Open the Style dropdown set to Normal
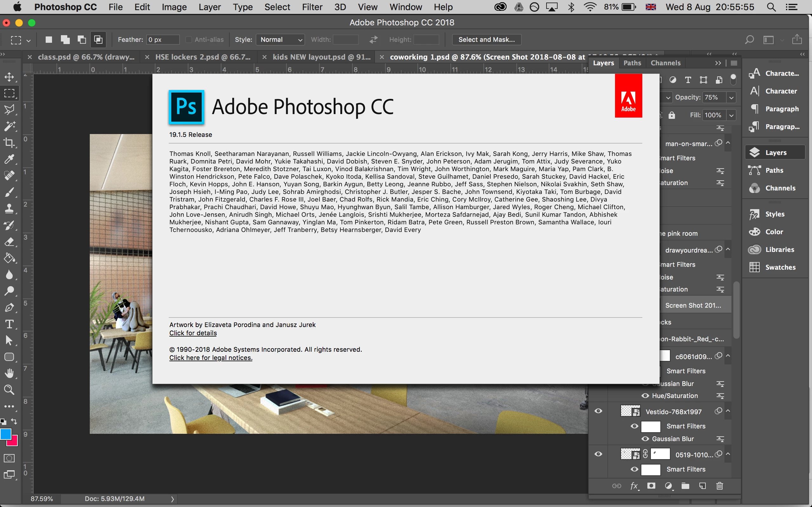 click(280, 40)
